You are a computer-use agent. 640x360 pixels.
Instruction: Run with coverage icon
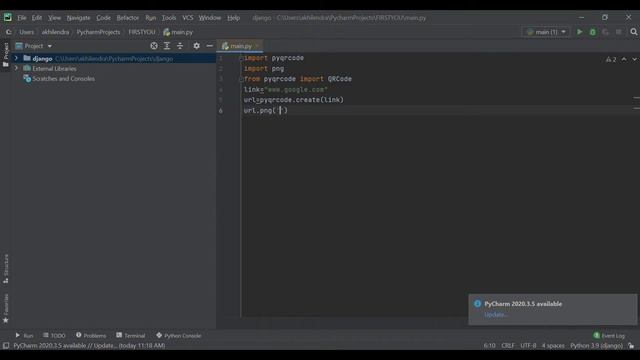[x=606, y=32]
